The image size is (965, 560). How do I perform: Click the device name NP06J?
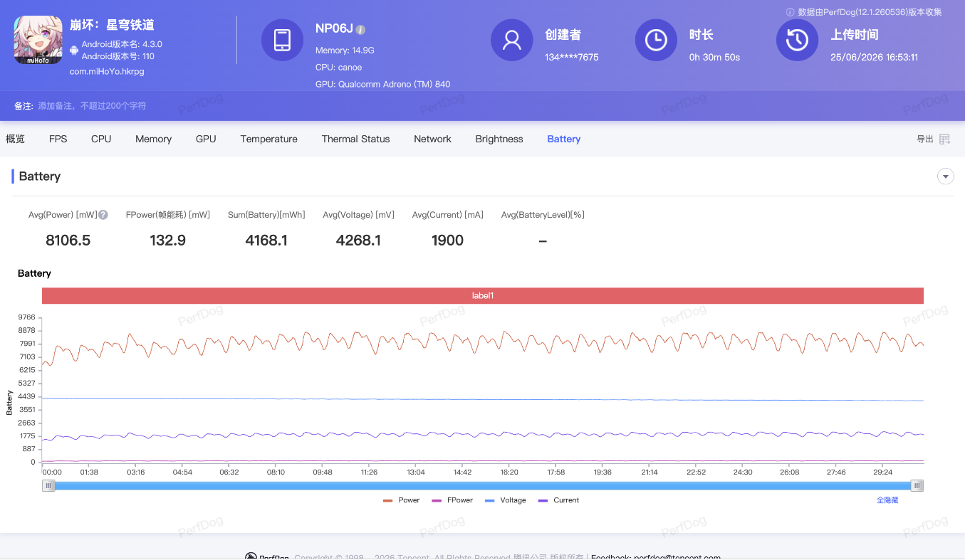point(334,29)
